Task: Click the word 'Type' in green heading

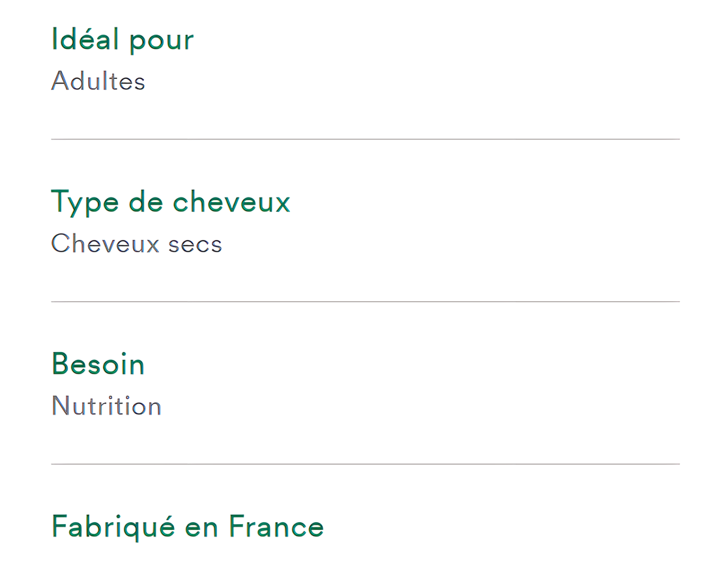Action: (85, 203)
